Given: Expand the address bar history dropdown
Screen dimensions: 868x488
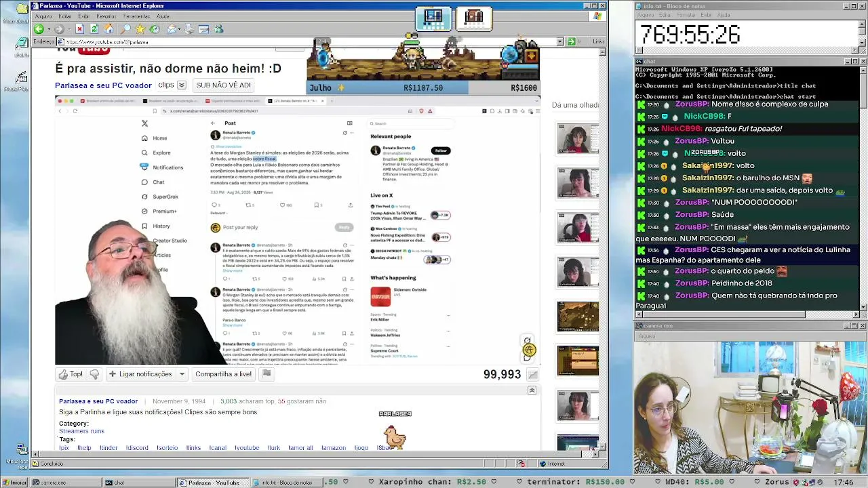Looking at the screenshot, I should [x=560, y=41].
